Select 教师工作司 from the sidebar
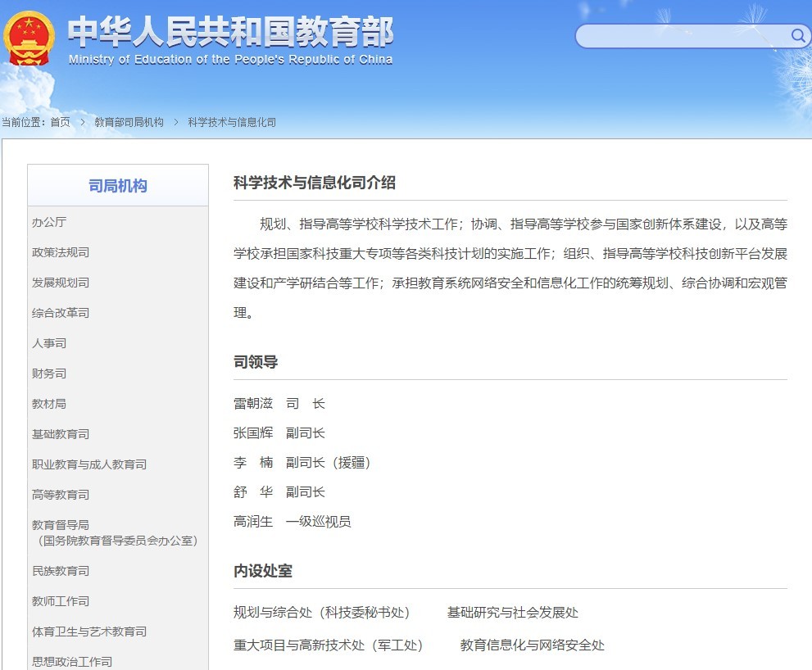Screen dimensions: 812x670 click(61, 601)
